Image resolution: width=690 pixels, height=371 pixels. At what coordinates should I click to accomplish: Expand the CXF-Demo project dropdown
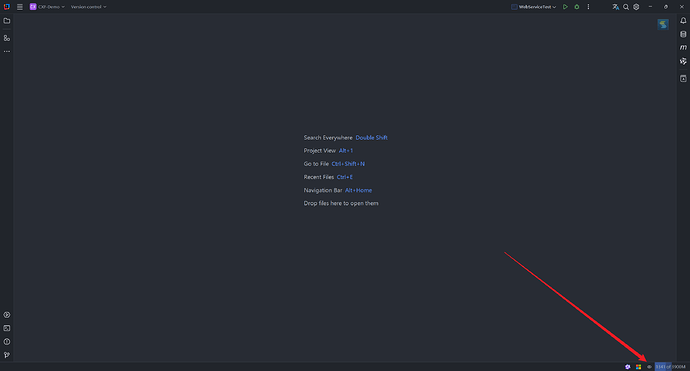(x=47, y=7)
